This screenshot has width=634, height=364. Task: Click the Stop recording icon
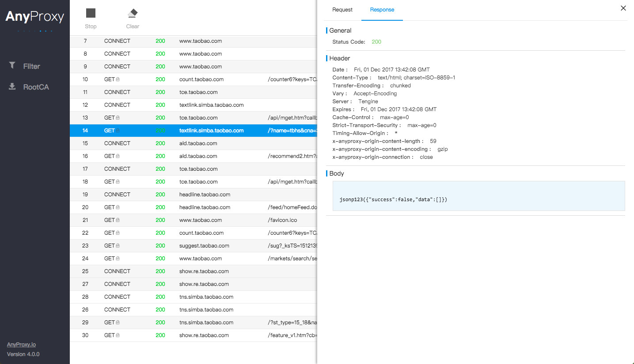91,13
